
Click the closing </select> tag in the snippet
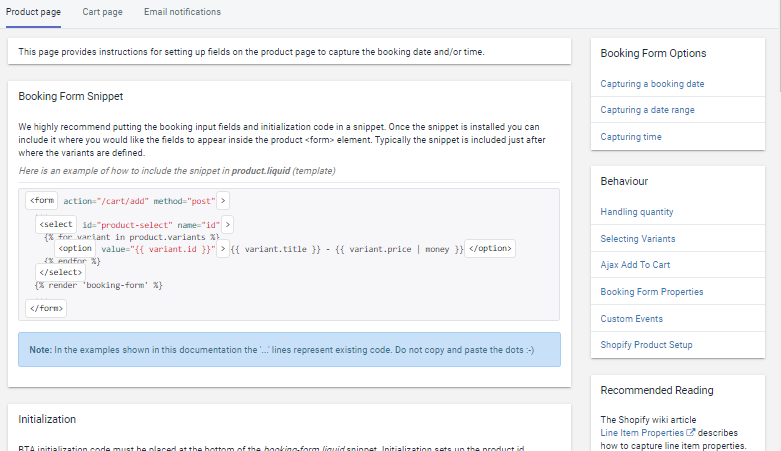click(59, 272)
